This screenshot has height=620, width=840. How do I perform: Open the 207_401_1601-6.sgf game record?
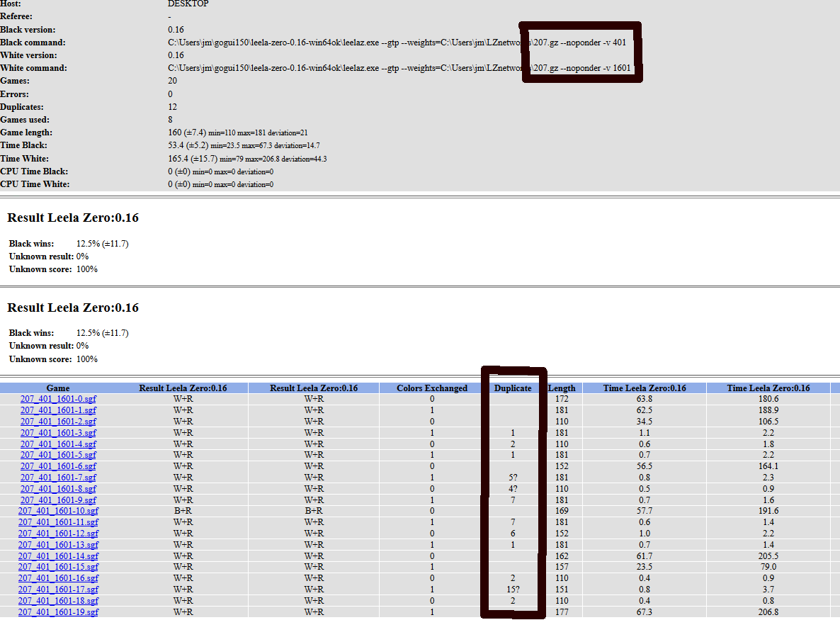point(58,466)
